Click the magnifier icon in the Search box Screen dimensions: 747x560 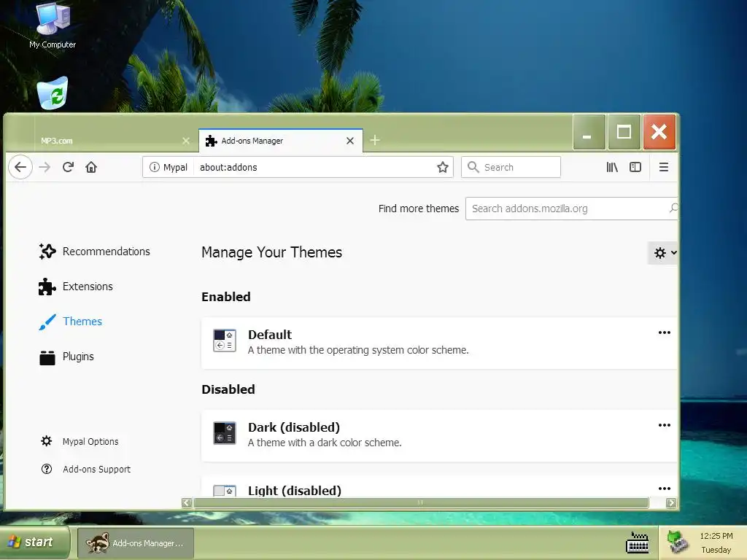pos(473,167)
